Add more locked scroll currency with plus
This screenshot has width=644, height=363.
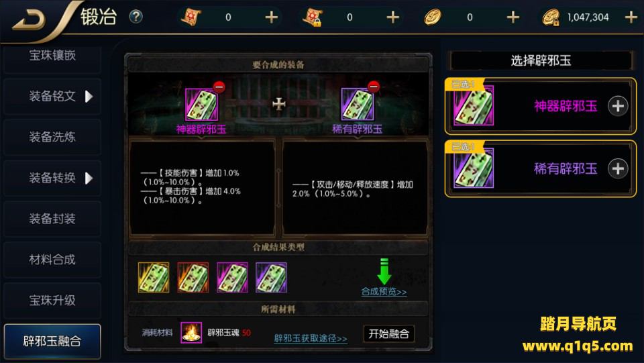coord(392,17)
